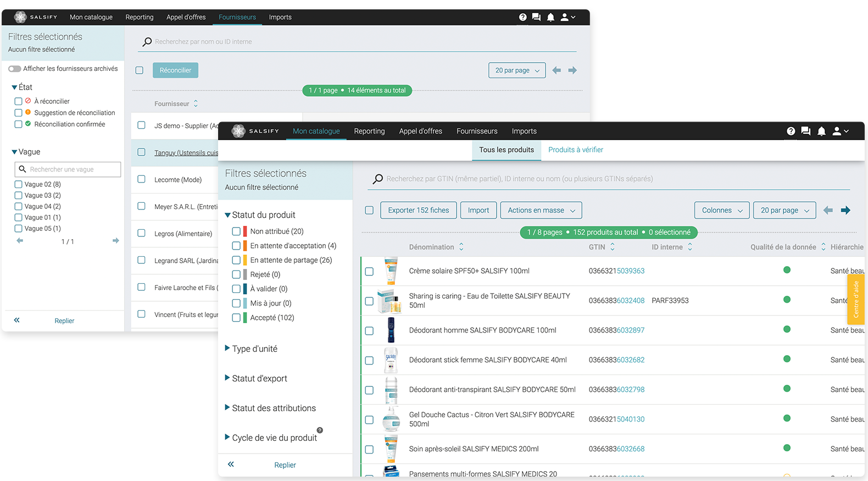Screen dimensions: 868x481
Task: Check the À réconcilier filter
Action: 18,101
